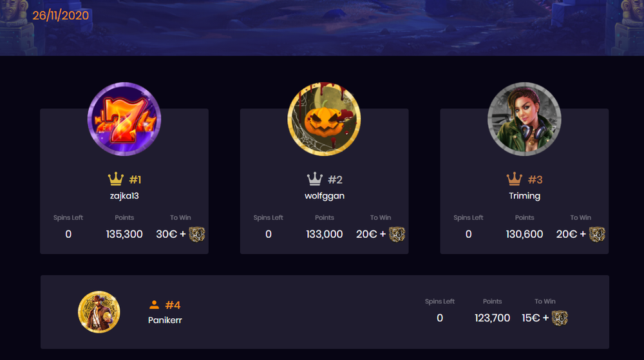Click the 26/11/2020 date label
Screen dimensions: 644x360
(61, 15)
